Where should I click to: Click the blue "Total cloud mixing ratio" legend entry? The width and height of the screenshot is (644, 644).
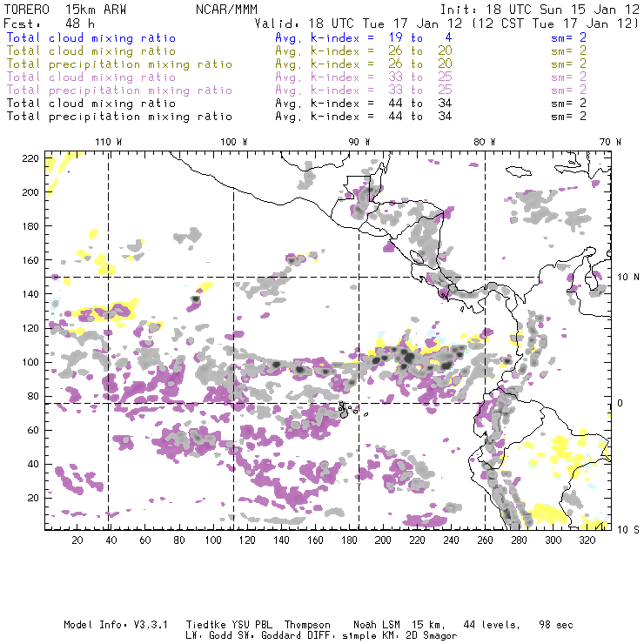(91, 38)
